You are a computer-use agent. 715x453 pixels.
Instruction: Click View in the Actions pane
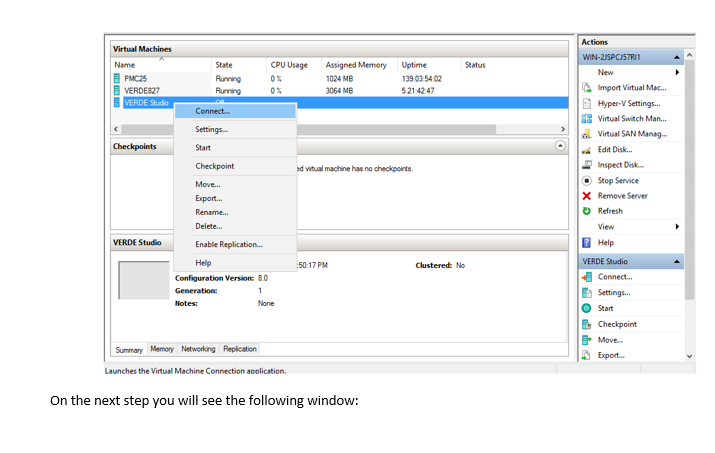[x=606, y=227]
